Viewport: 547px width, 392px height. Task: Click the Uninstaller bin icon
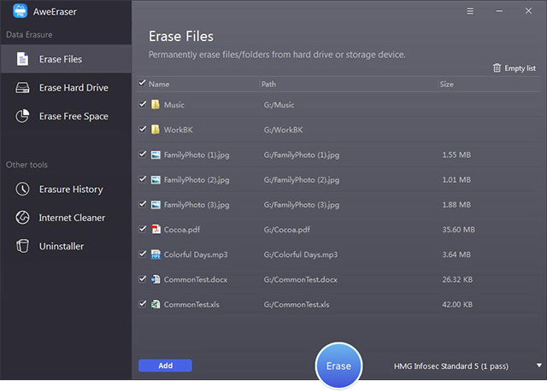pyautogui.click(x=22, y=246)
